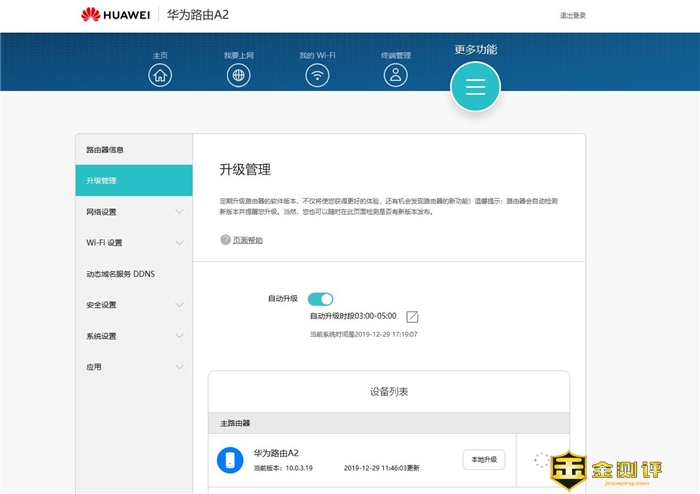700x494 pixels.
Task: Select Upgrade Management (升级管理) in sidebar
Action: [x=133, y=181]
